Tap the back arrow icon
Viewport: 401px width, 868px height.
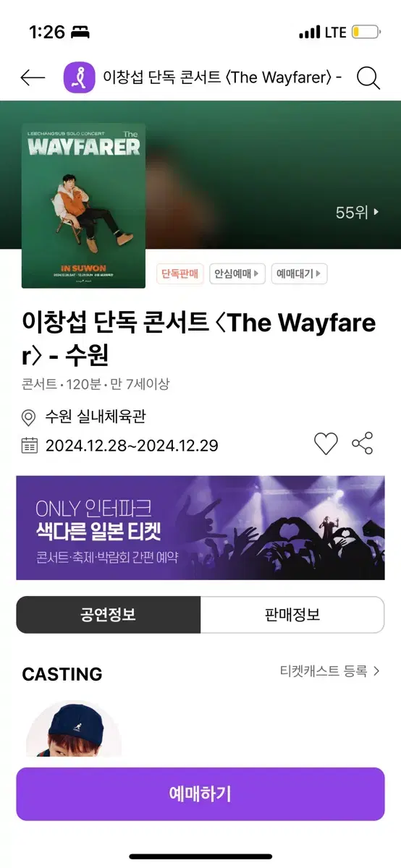(x=33, y=77)
